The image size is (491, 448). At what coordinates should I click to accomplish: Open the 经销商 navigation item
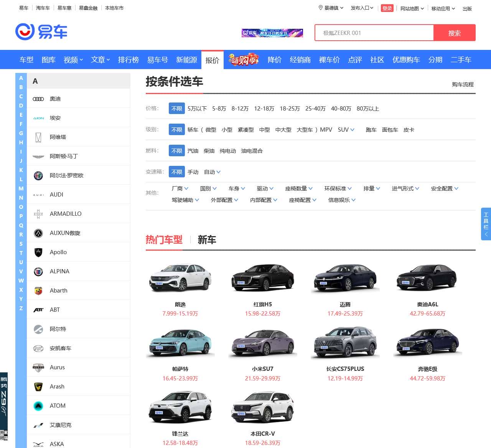(x=300, y=60)
